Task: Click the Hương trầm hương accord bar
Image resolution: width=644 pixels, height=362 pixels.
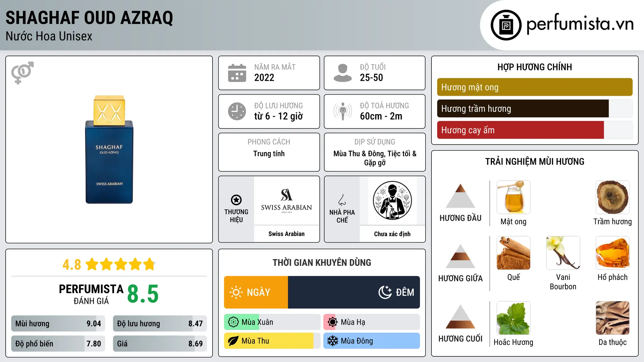Action: click(x=535, y=108)
